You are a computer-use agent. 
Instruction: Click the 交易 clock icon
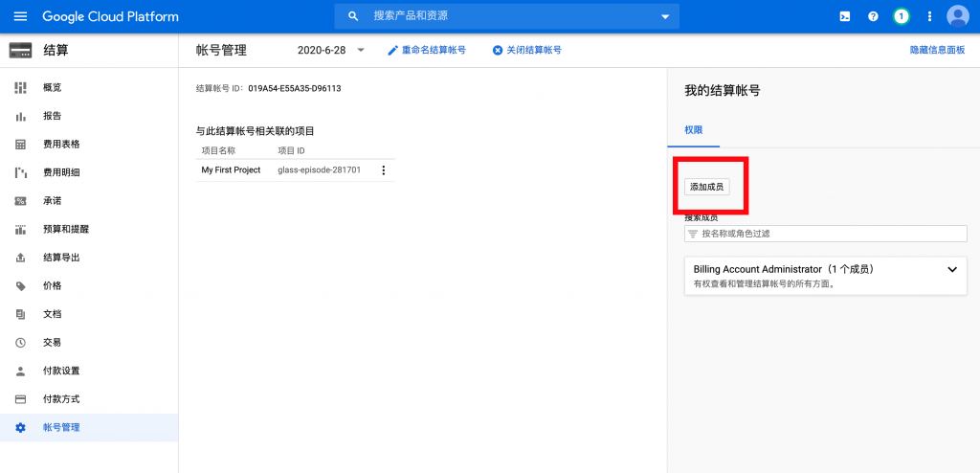(21, 343)
